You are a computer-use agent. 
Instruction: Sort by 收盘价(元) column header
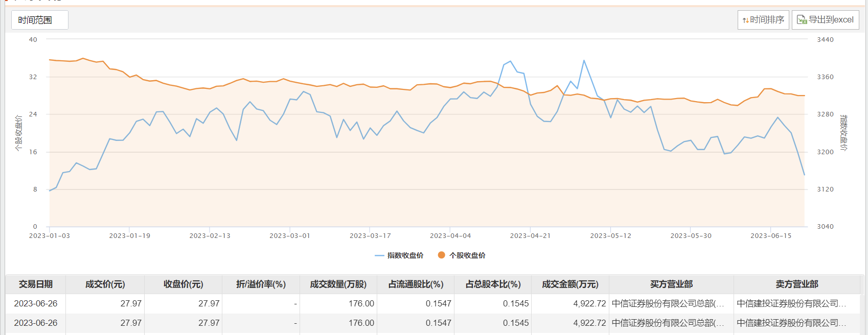click(184, 284)
